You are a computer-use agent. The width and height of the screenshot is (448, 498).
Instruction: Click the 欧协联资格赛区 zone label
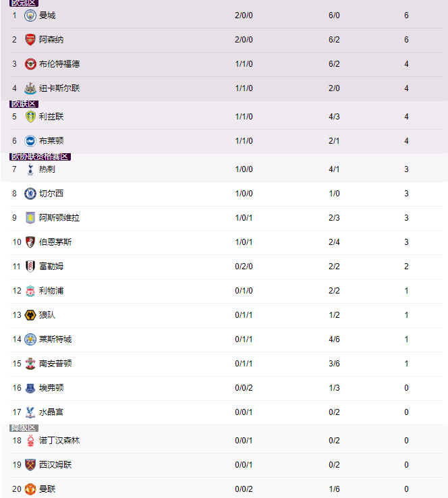40,157
